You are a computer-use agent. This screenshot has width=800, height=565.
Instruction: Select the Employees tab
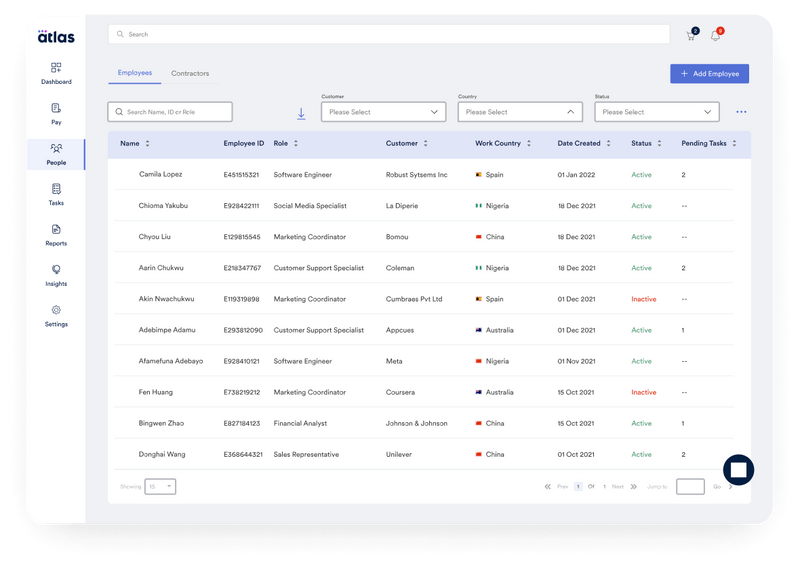[135, 72]
